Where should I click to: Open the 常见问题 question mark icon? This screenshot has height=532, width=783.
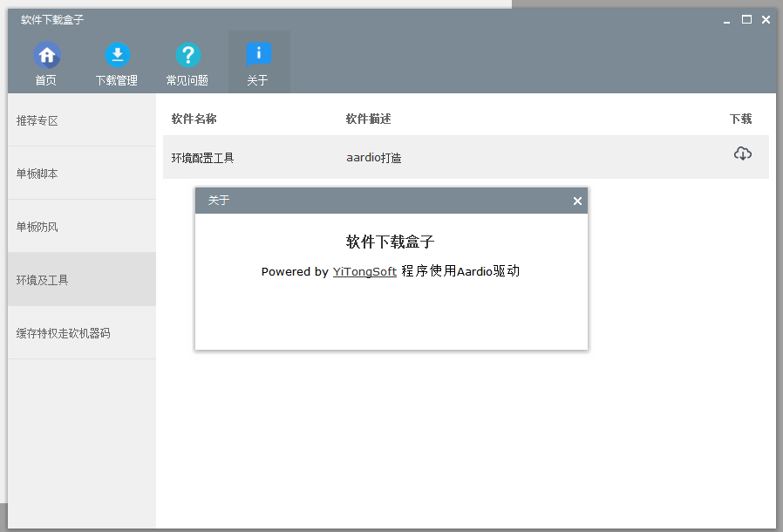coord(187,57)
